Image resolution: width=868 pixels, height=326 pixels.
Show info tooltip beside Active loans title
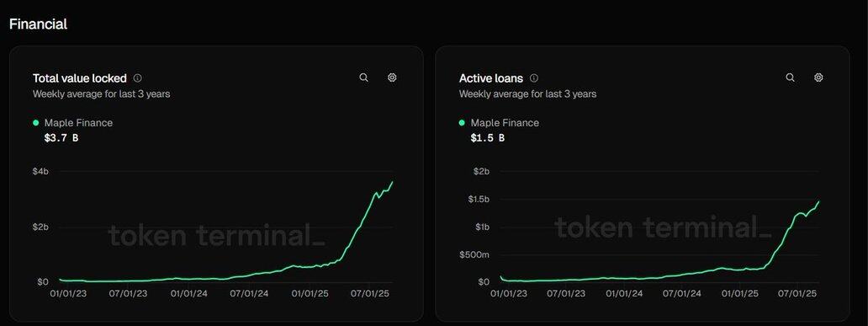(534, 78)
